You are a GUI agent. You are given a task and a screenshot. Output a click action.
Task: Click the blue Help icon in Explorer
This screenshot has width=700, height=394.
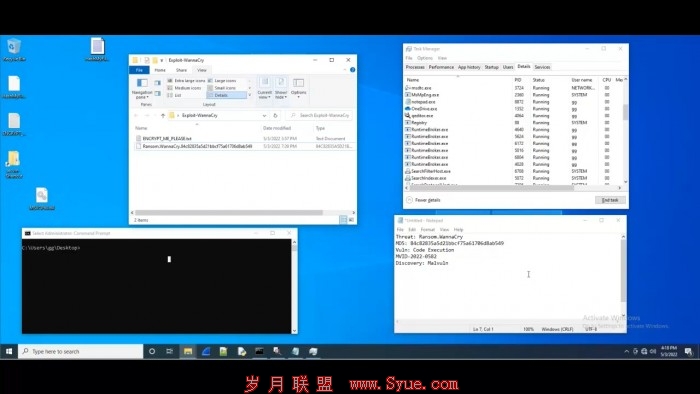coord(353,70)
